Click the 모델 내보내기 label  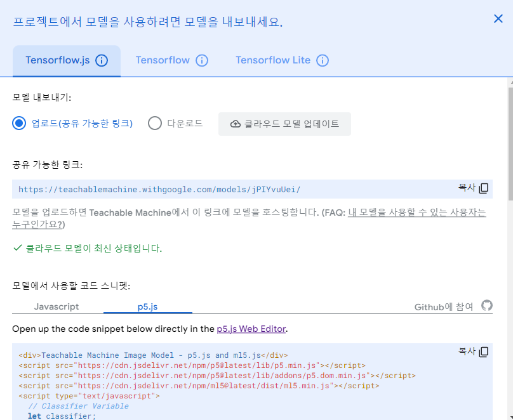point(41,98)
